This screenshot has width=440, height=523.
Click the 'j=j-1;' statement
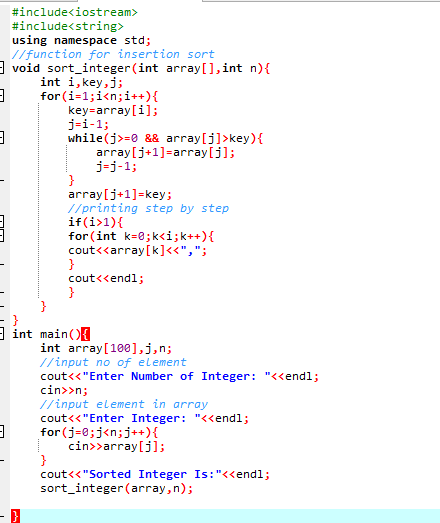(x=116, y=166)
